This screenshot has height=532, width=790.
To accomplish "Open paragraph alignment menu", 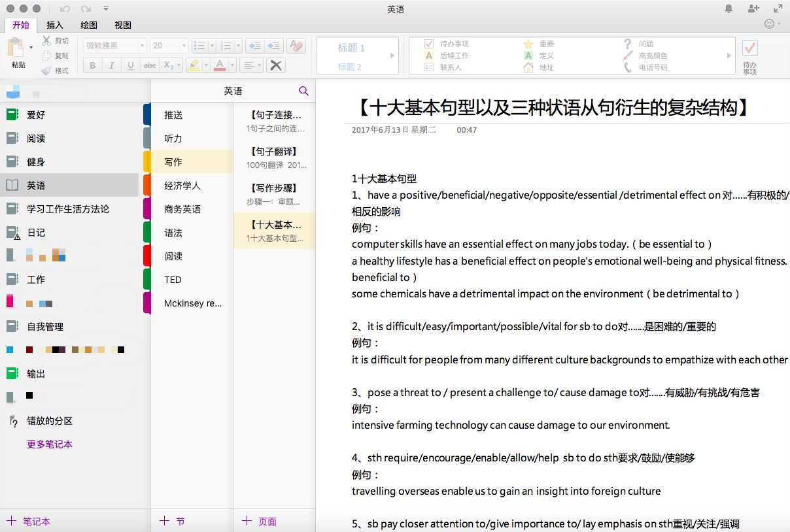I will (x=250, y=65).
